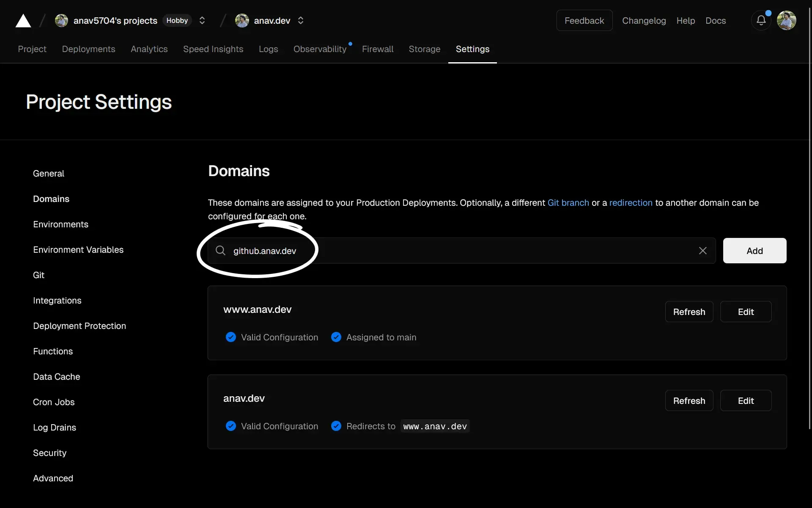The image size is (812, 508).
Task: Open the profile avatar menu
Action: 787,20
